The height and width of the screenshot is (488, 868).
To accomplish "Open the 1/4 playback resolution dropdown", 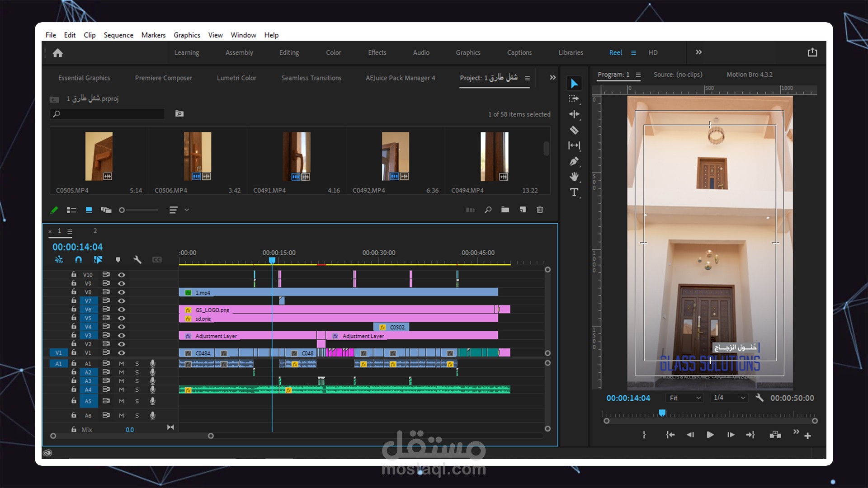I will 729,398.
